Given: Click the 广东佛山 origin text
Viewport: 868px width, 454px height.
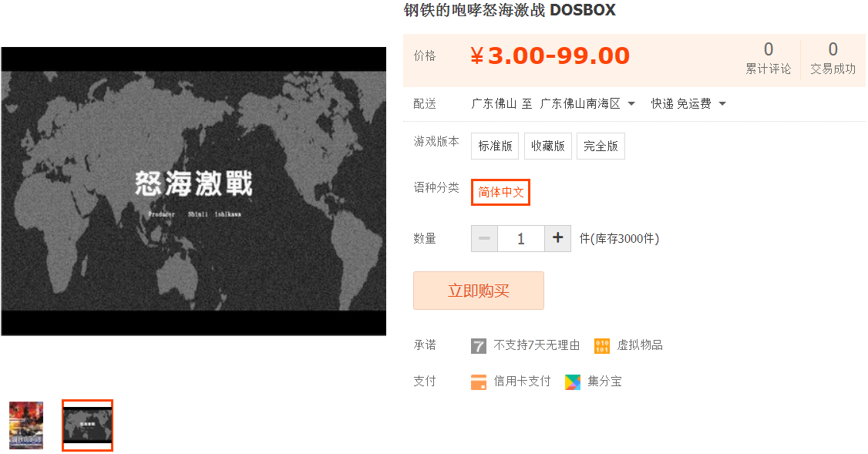Looking at the screenshot, I should [494, 103].
